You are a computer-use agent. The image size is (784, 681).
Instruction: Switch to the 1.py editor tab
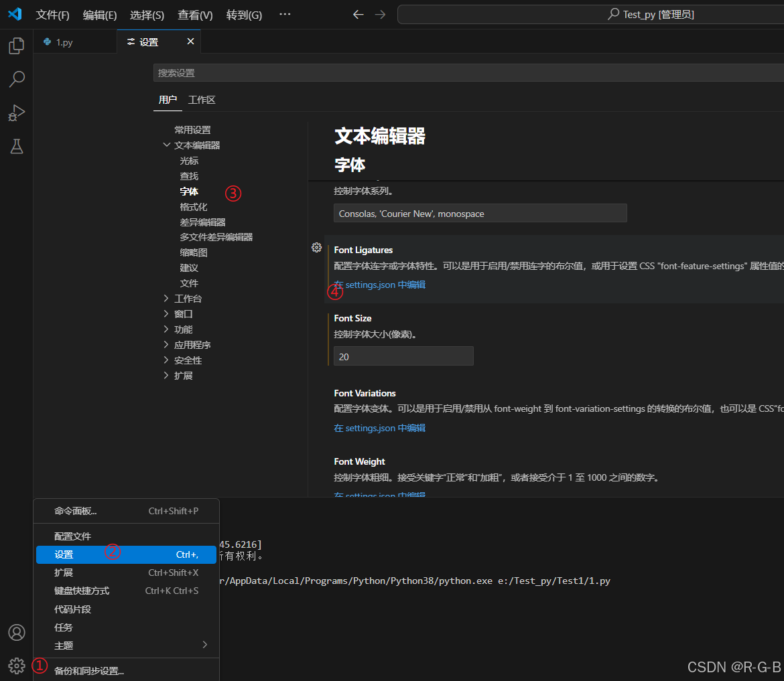[x=75, y=42]
